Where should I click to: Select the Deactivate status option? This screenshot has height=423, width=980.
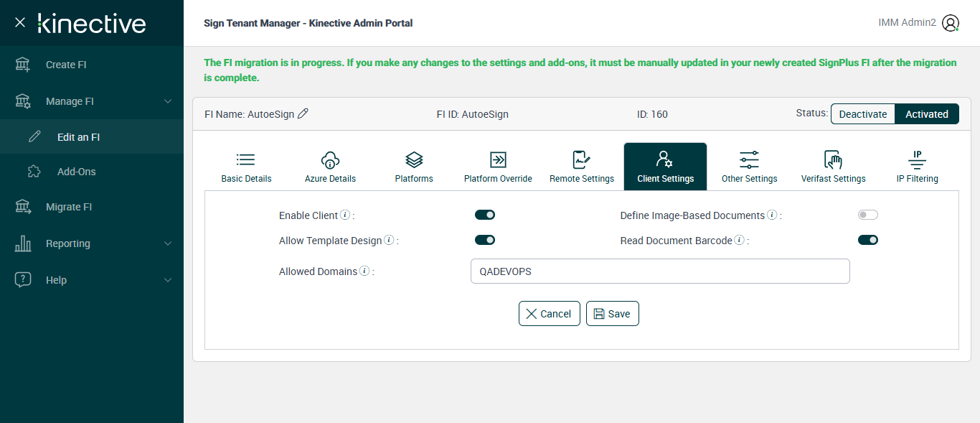click(863, 114)
